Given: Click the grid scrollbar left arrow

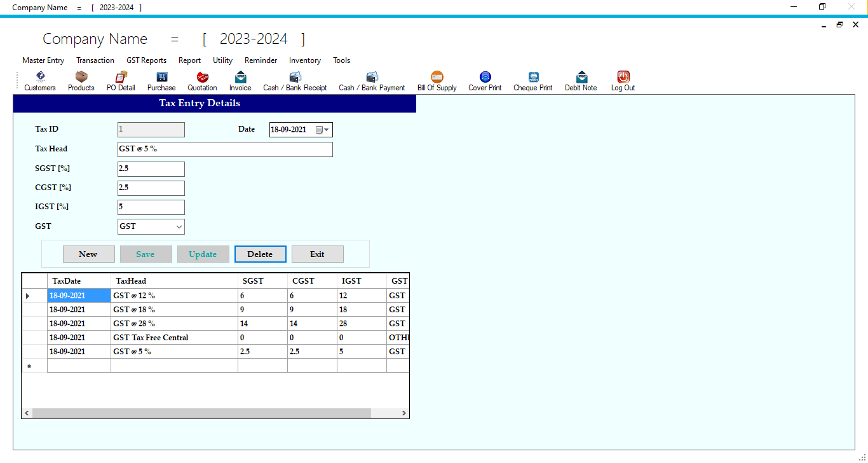Looking at the screenshot, I should pos(27,413).
